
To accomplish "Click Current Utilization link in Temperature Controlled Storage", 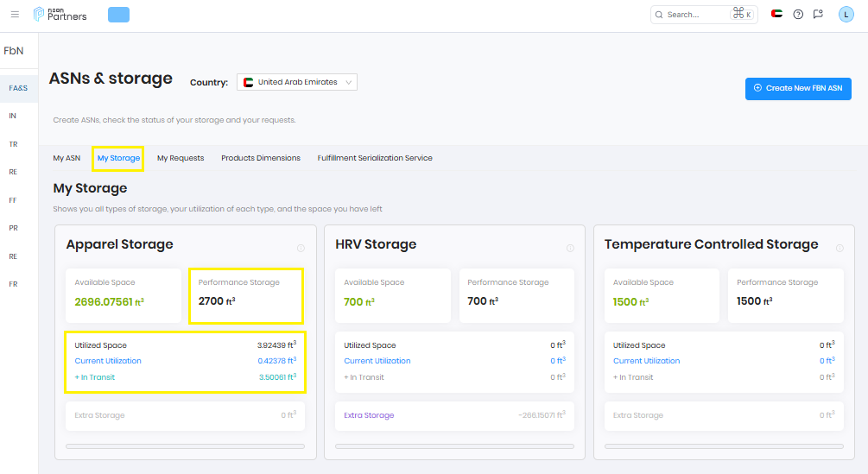I will (x=646, y=361).
